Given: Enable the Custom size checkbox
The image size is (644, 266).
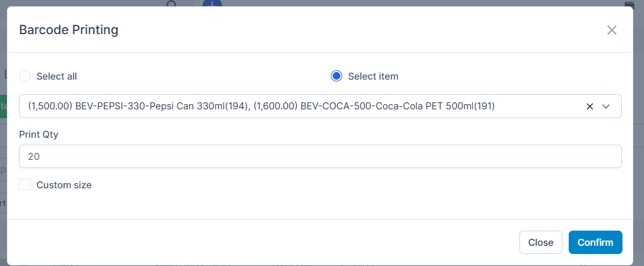Looking at the screenshot, I should 25,185.
